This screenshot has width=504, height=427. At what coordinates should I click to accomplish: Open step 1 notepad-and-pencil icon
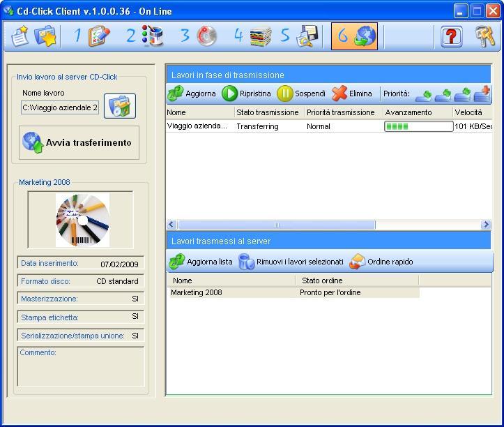click(99, 36)
